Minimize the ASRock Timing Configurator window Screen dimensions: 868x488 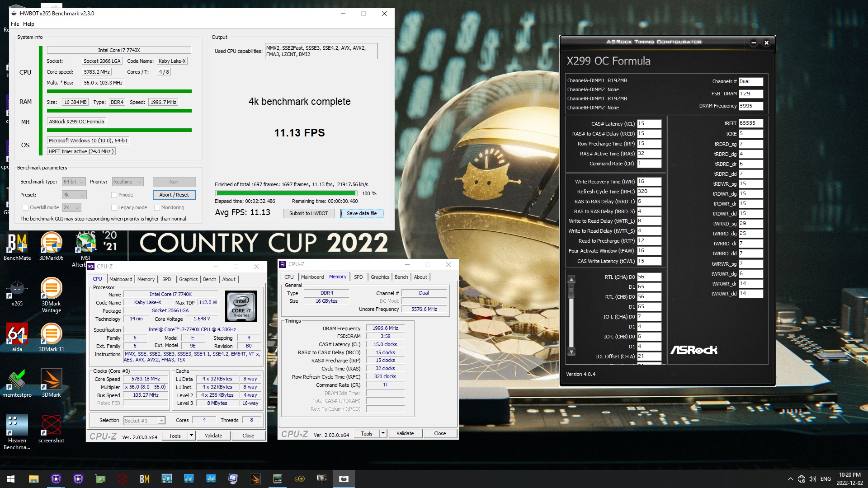click(x=754, y=43)
